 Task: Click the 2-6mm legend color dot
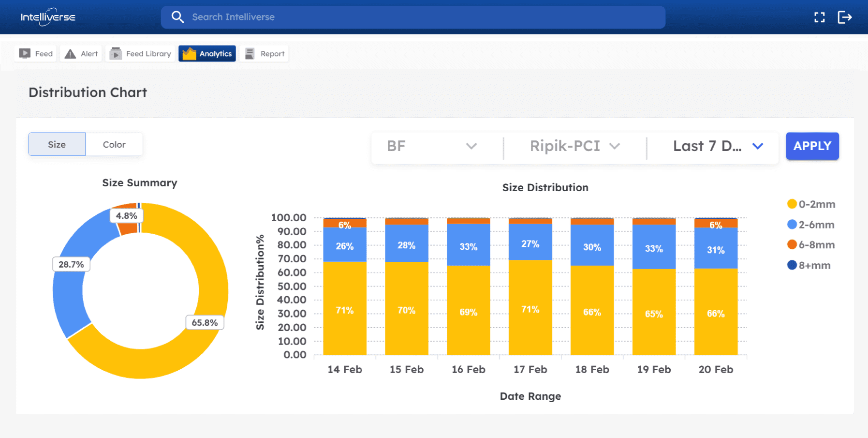click(792, 225)
